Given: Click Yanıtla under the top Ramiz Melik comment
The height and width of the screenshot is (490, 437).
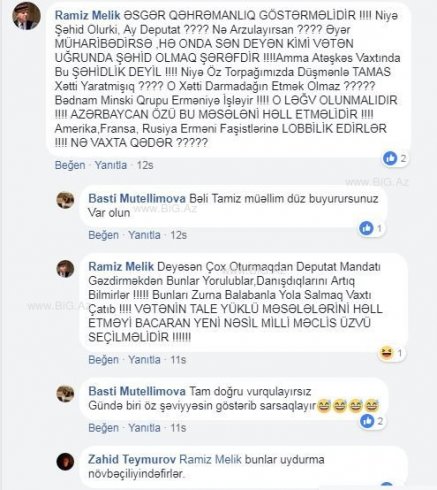Looking at the screenshot, I should tap(111, 165).
